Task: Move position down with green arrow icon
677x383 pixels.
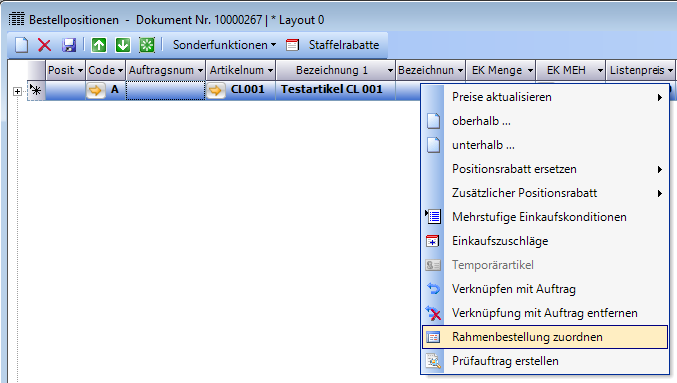Action: click(123, 45)
